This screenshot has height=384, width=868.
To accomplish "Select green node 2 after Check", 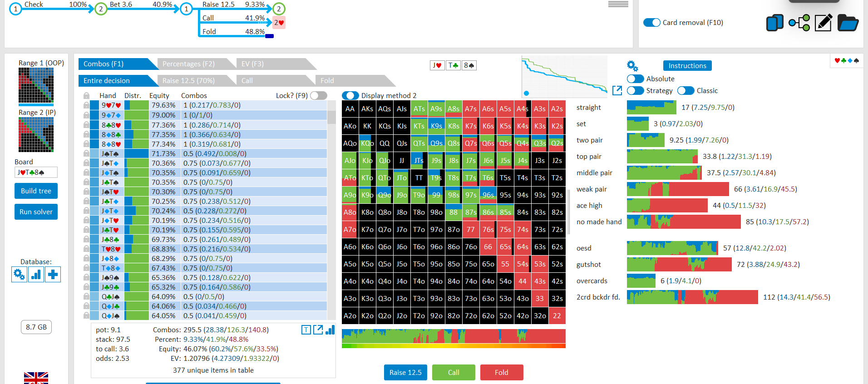I will click(101, 9).
